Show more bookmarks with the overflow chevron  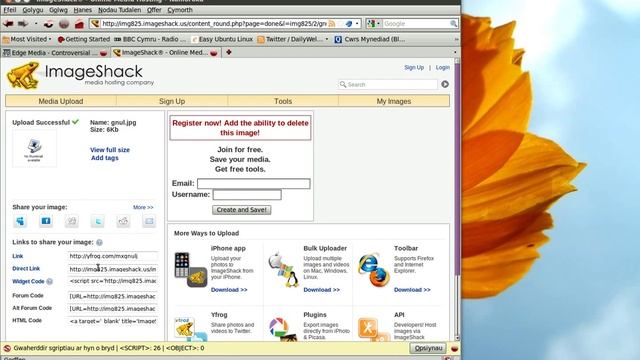pyautogui.click(x=456, y=39)
